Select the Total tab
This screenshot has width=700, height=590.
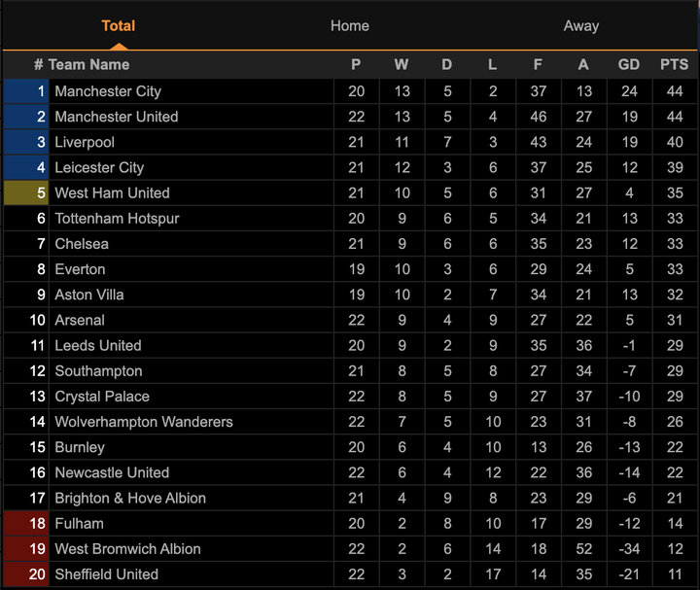pyautogui.click(x=119, y=26)
